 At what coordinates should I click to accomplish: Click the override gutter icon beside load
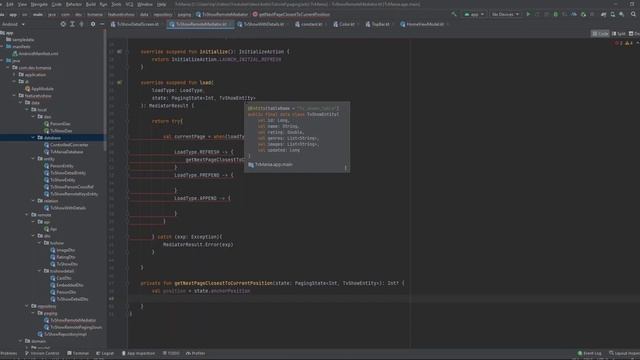coord(119,82)
